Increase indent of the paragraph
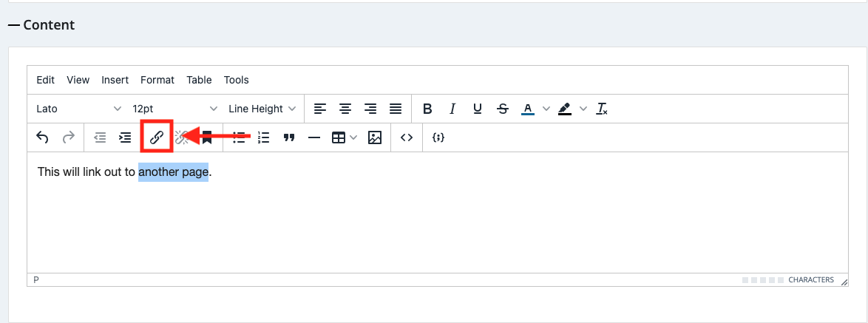The width and height of the screenshot is (868, 323). 126,137
